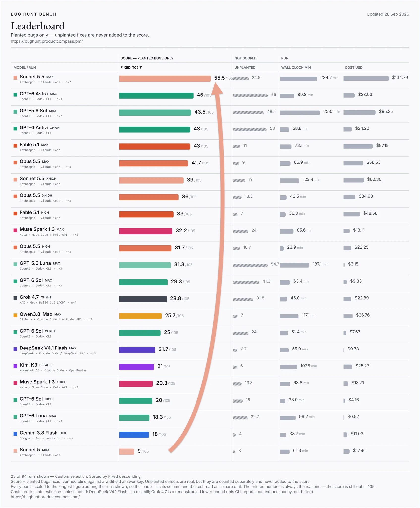The height and width of the screenshot is (508, 420).
Task: Click the swatch beside Sonnet 5 MAX
Action: tap(15, 451)
